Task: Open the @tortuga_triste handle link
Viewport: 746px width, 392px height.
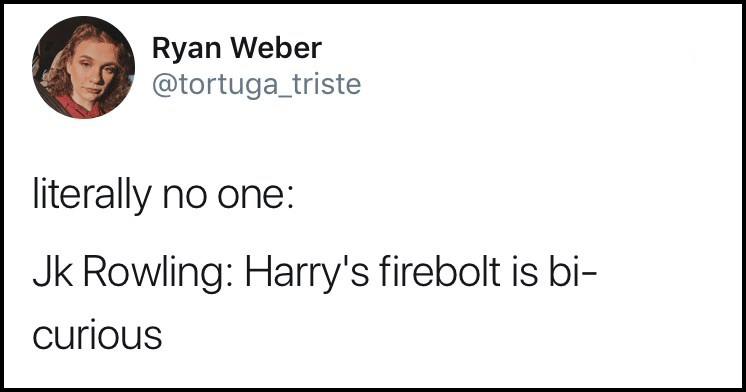Action: [256, 85]
